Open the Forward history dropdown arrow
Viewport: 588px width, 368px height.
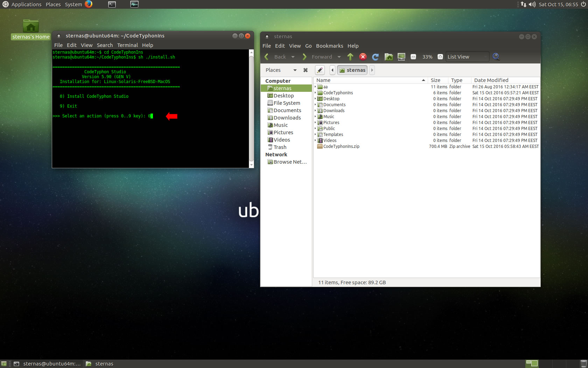tap(339, 57)
